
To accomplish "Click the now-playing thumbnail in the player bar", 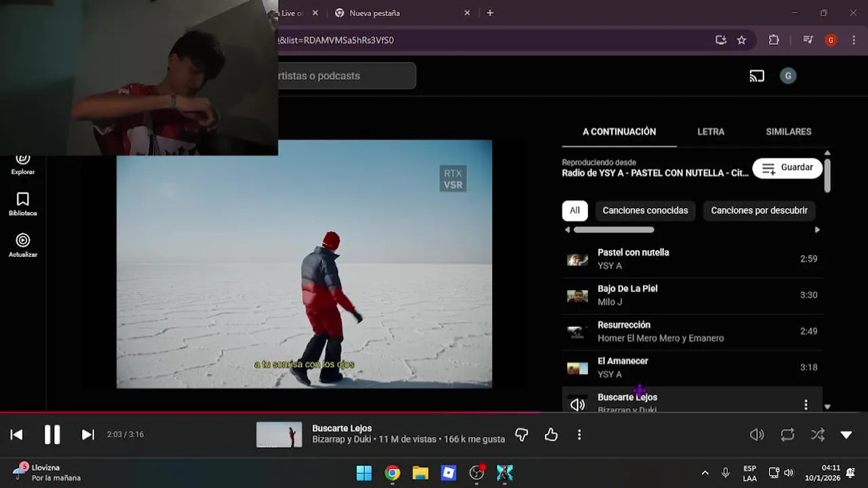I will 279,434.
